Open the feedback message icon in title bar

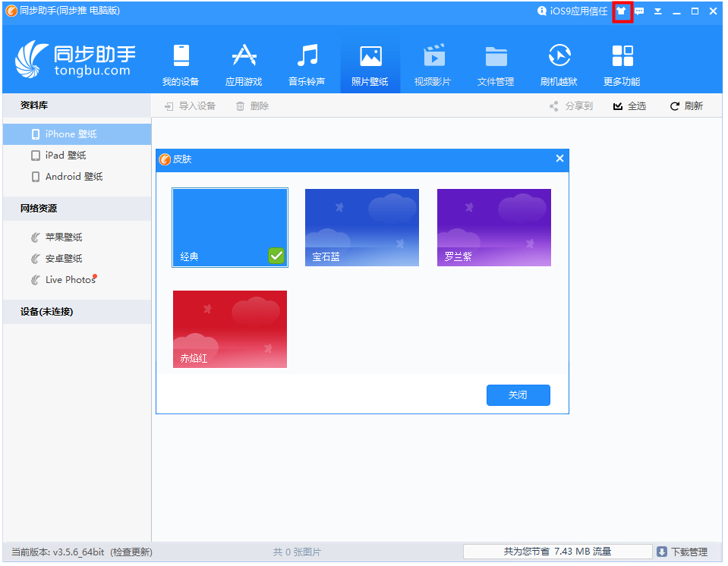pos(640,11)
